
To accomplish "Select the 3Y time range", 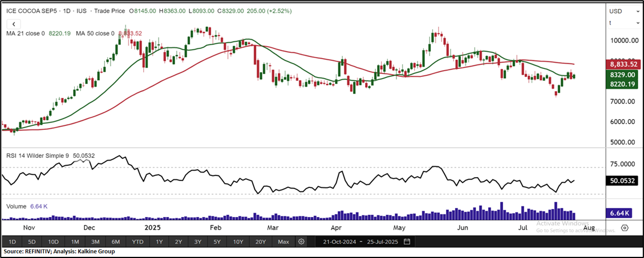I will coord(198,241).
